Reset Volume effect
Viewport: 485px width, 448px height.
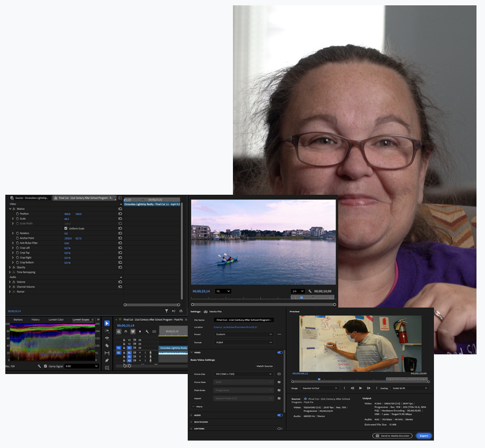coord(120,282)
